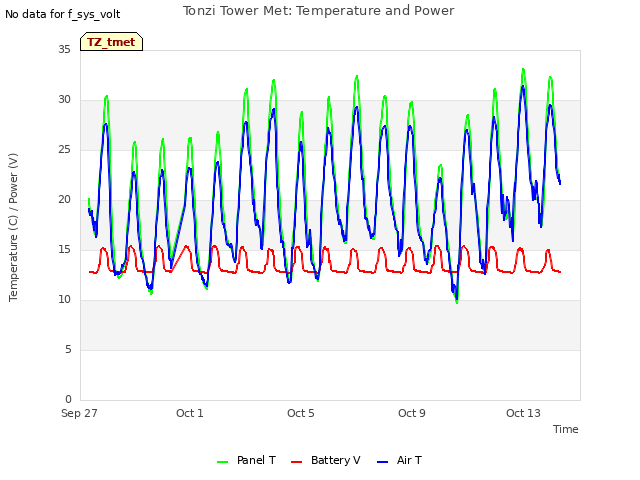This screenshot has width=640, height=480.
Task: Click the blue Air T legend swatch
Action: (382, 462)
